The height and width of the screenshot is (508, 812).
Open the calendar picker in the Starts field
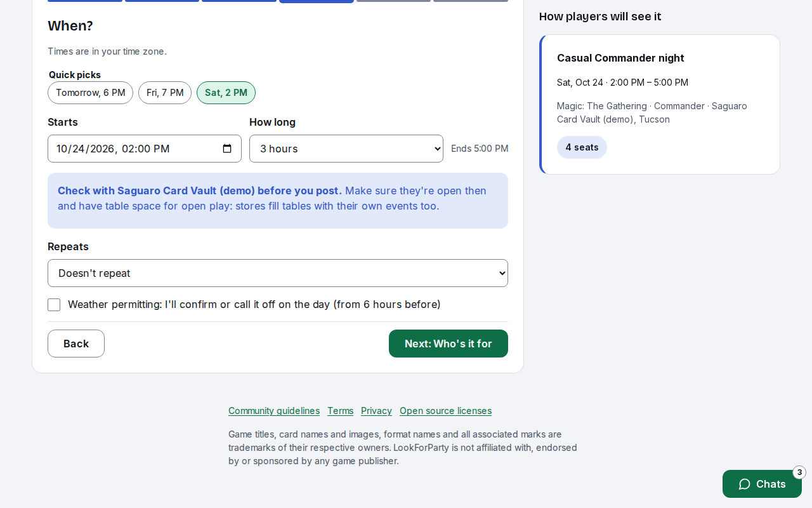click(x=227, y=149)
